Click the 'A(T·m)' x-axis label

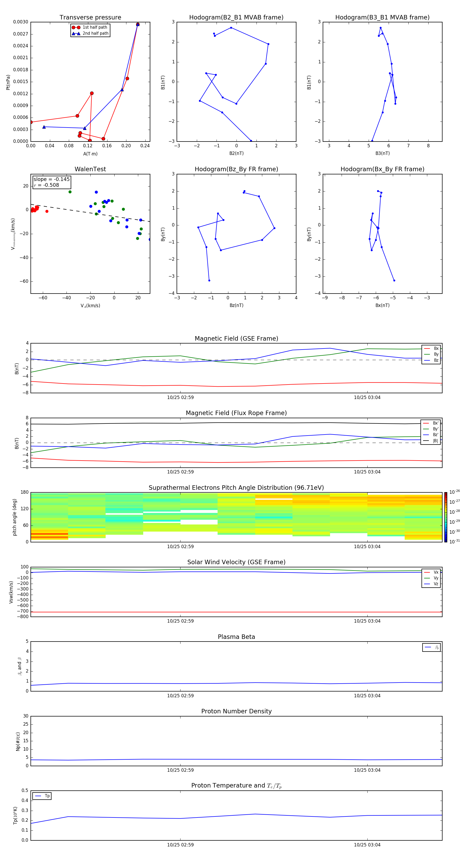[x=90, y=154]
